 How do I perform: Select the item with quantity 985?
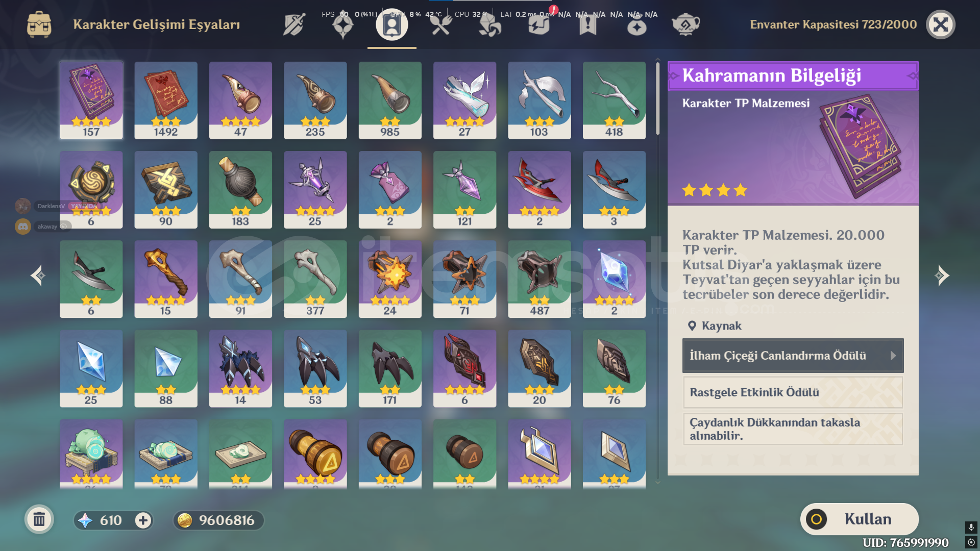[x=390, y=100]
